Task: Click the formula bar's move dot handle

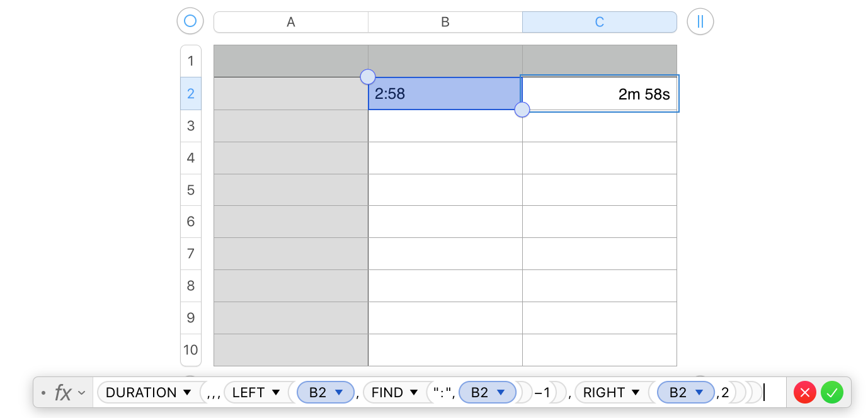Action: tap(43, 393)
